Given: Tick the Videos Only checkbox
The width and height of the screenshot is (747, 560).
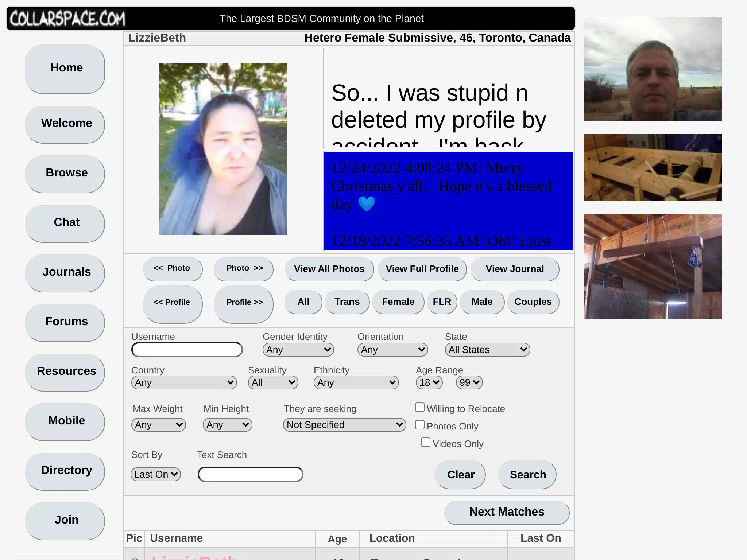Looking at the screenshot, I should (x=425, y=443).
